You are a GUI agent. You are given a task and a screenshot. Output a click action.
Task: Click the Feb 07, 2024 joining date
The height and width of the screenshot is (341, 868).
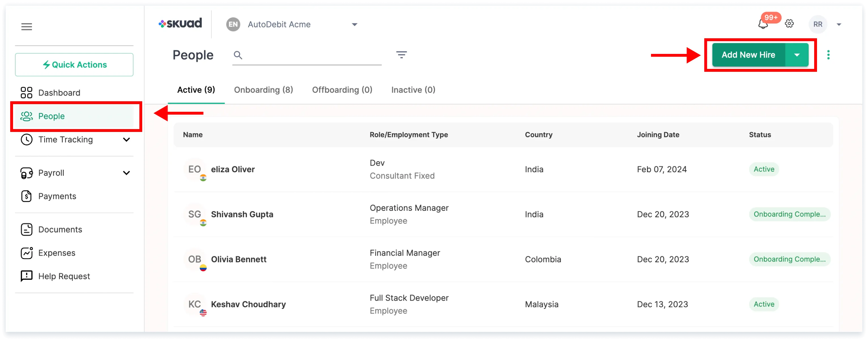click(662, 169)
